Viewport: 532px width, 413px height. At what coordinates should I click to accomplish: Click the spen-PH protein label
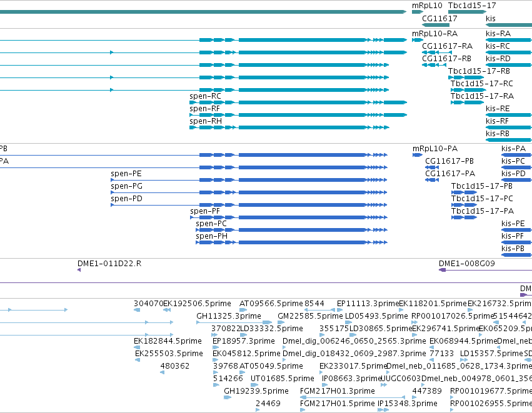[211, 237]
